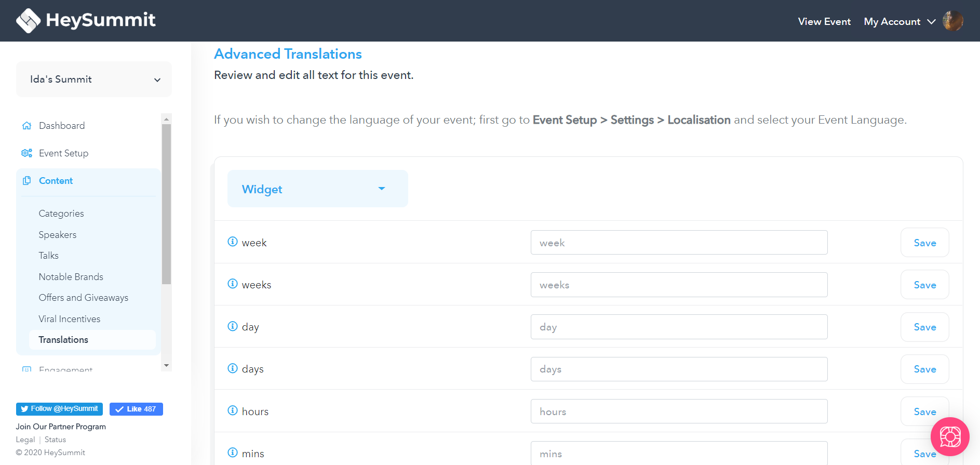Click the Facebook Like 487 button
This screenshot has width=980, height=465.
[136, 409]
